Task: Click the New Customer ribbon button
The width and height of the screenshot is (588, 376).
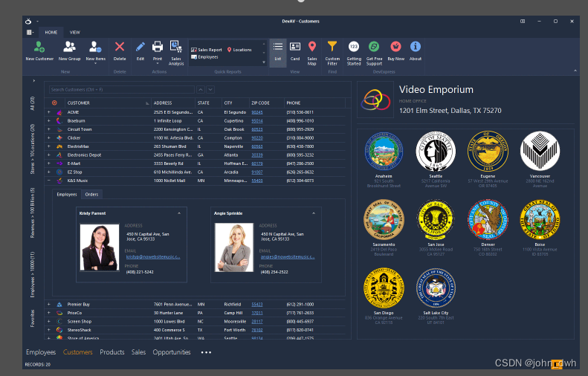Action: click(39, 51)
